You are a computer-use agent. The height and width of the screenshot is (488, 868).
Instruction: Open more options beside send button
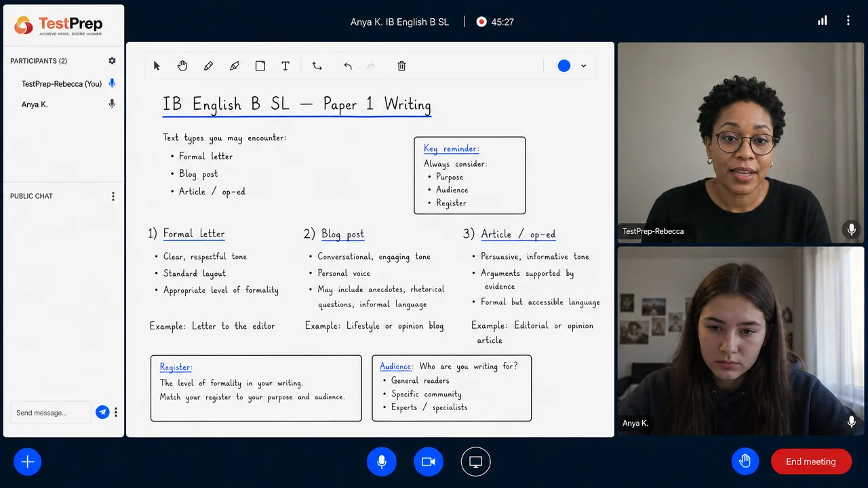[x=116, y=412]
